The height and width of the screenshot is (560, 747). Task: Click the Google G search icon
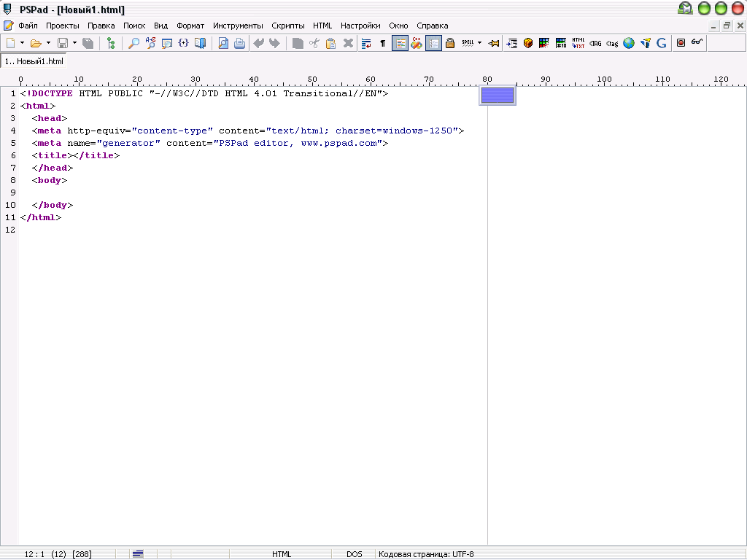661,43
